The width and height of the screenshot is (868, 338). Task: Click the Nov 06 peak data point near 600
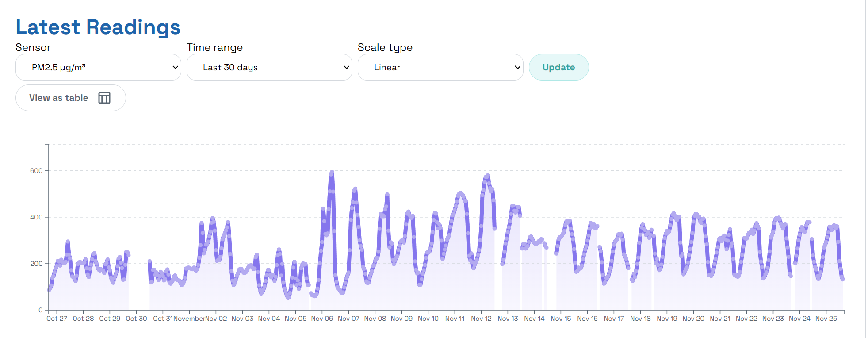tap(332, 172)
